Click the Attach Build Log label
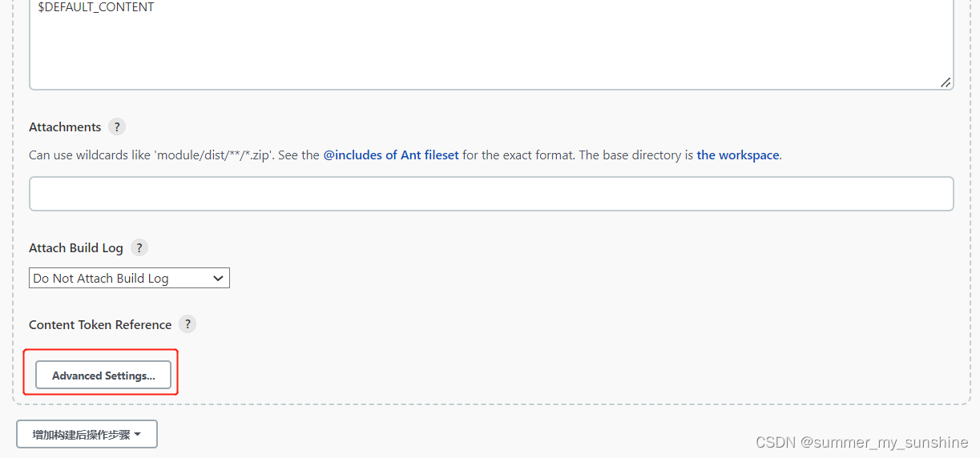Screen dimensions: 980x458 pos(76,247)
